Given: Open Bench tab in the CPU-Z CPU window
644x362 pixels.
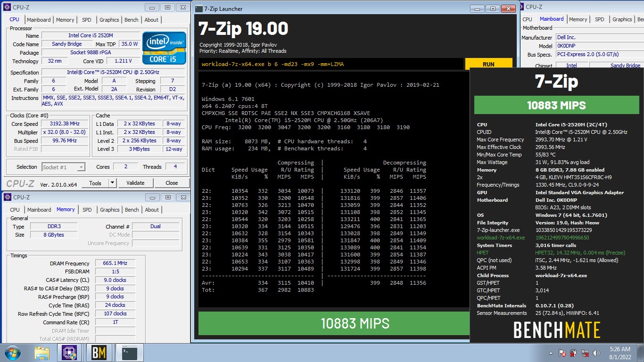Looking at the screenshot, I should (x=132, y=20).
